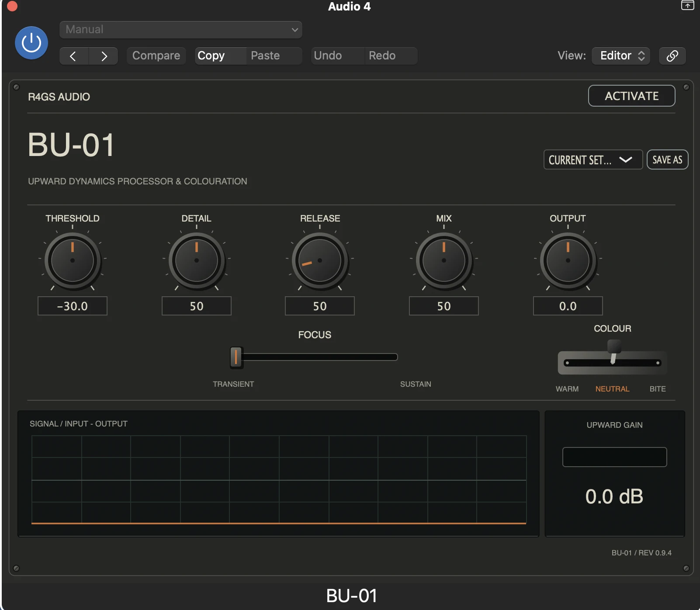Click the link chain icon button

click(x=672, y=56)
